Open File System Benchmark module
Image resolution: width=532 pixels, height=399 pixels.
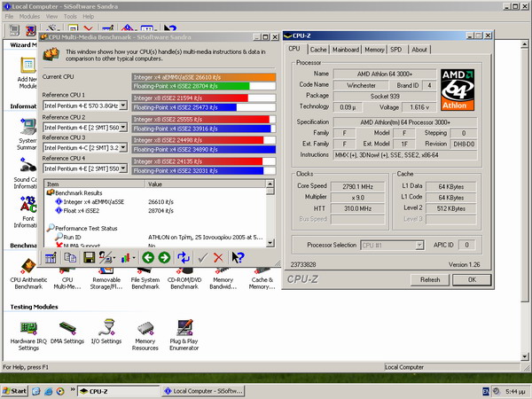[145, 279]
